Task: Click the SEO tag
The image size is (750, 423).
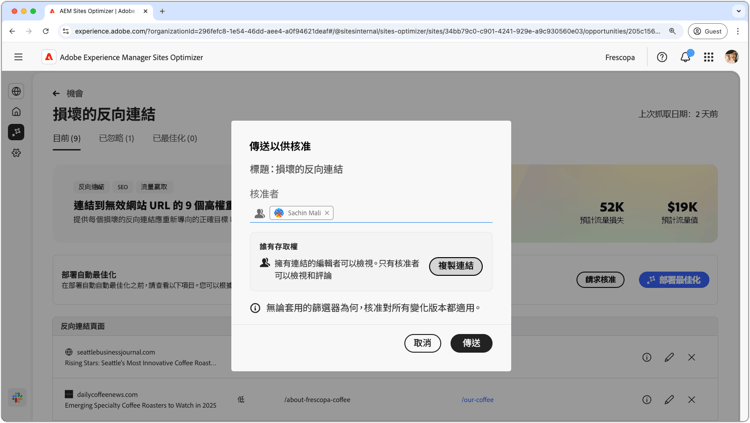Action: [x=123, y=187]
